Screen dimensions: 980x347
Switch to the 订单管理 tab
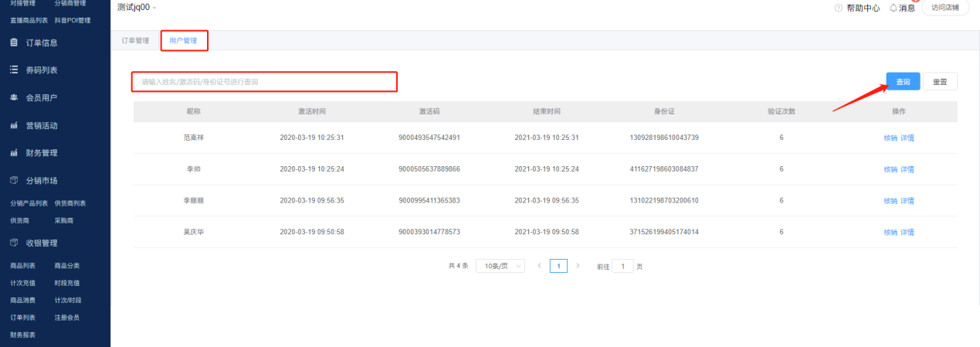pos(135,40)
